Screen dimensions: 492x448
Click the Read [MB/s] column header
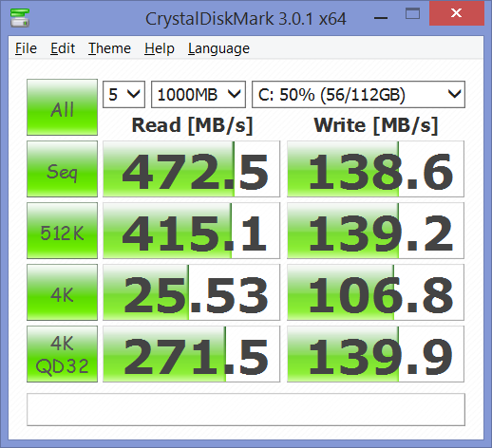click(192, 125)
